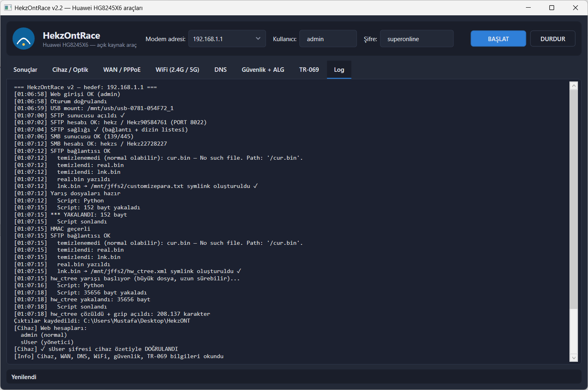Minimize the HekzOntRace window
This screenshot has height=390, width=588.
point(528,8)
